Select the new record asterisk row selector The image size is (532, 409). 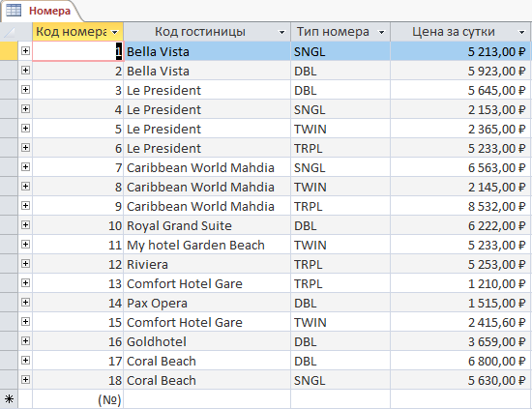pyautogui.click(x=9, y=399)
